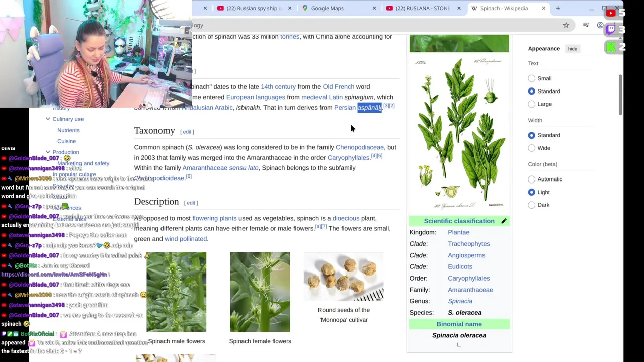Screen dimensions: 644x362
Task: Open the flowering plants link
Action: (x=214, y=218)
